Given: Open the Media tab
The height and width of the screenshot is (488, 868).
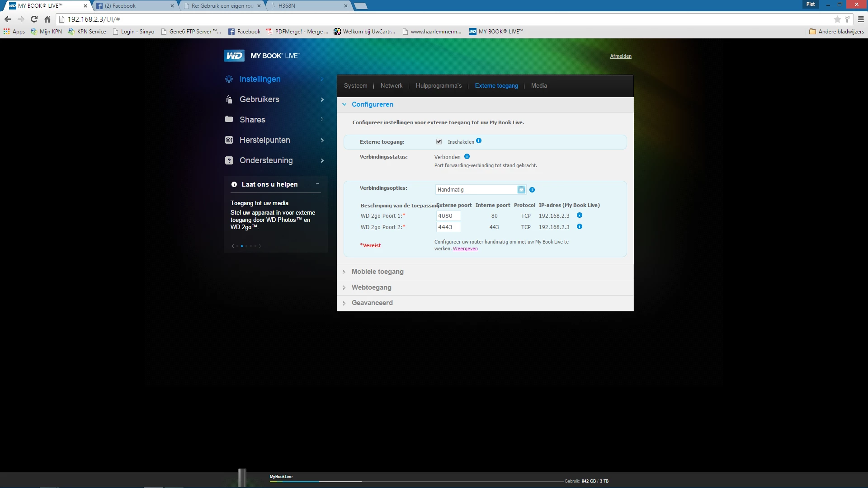Looking at the screenshot, I should click(539, 85).
